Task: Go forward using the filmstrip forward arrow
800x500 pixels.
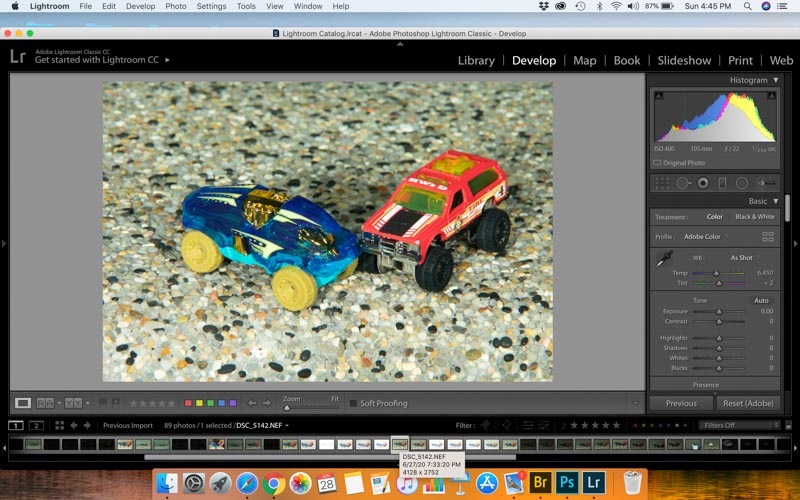Action: (87, 425)
